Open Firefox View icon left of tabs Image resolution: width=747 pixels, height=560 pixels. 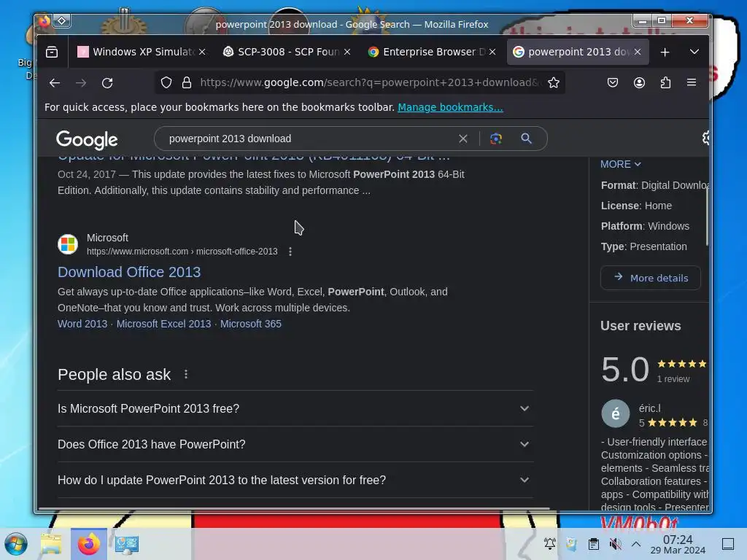coord(52,52)
